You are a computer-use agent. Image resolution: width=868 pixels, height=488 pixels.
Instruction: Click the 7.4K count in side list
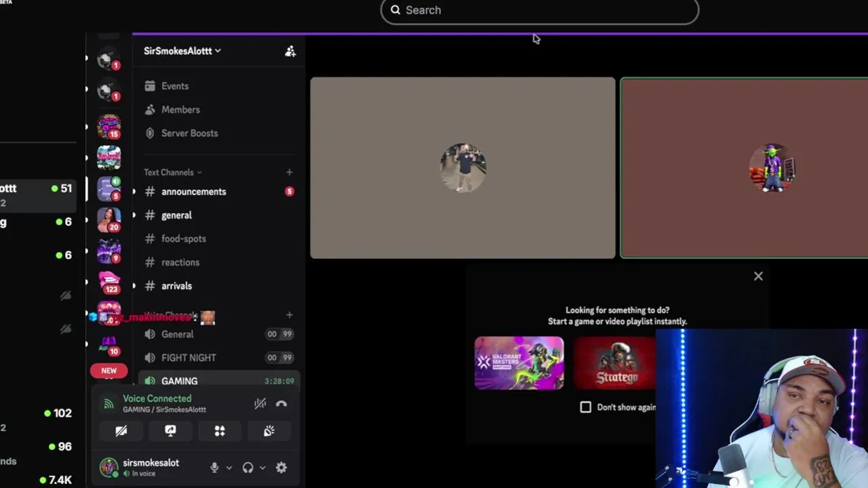(x=60, y=480)
